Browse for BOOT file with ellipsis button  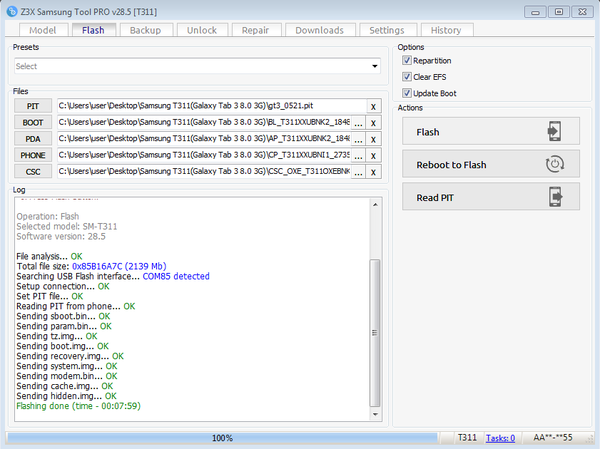click(x=358, y=123)
